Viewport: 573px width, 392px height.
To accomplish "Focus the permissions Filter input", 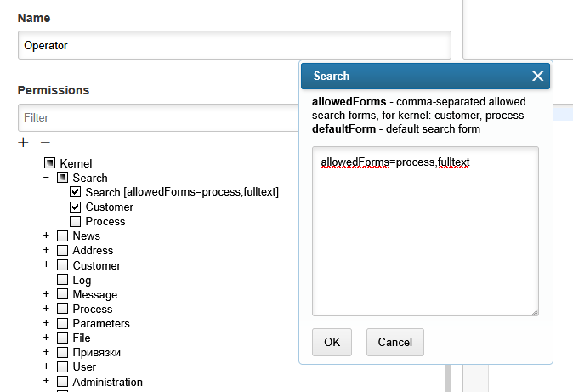I will [157, 118].
